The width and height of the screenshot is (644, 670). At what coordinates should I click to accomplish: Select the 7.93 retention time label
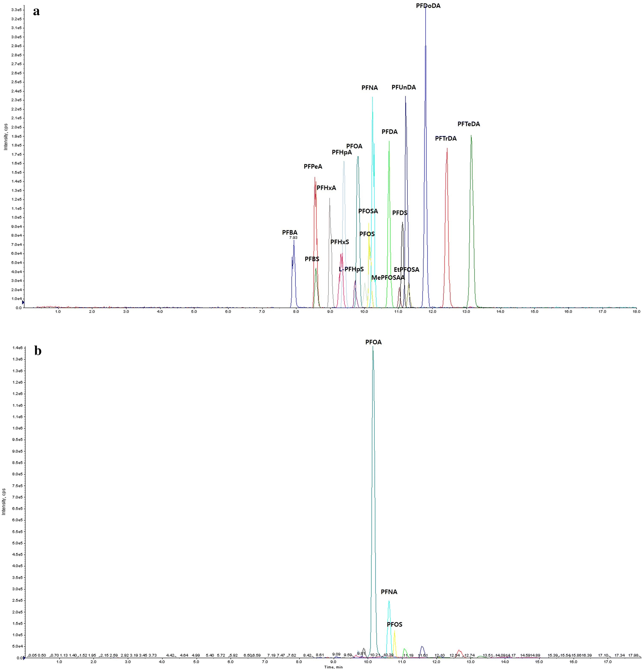tap(293, 238)
